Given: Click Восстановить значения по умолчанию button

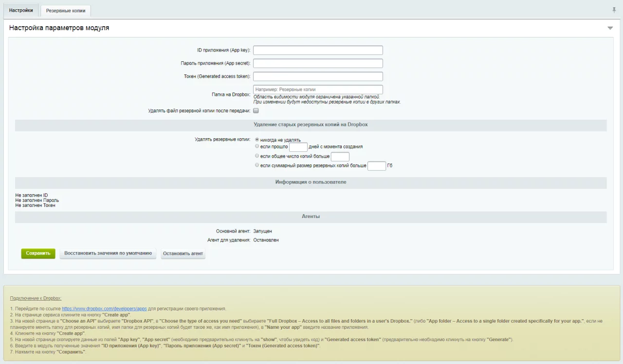Looking at the screenshot, I should pyautogui.click(x=108, y=254).
